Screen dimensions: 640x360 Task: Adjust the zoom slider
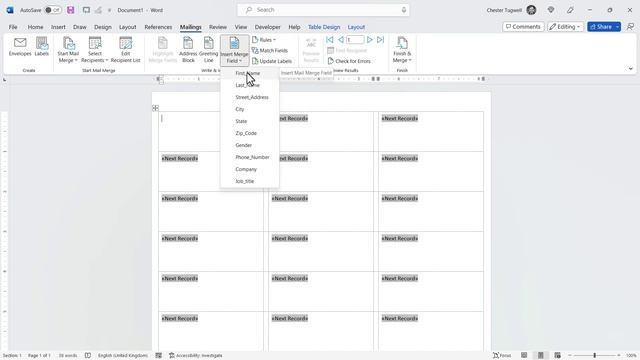(595, 356)
